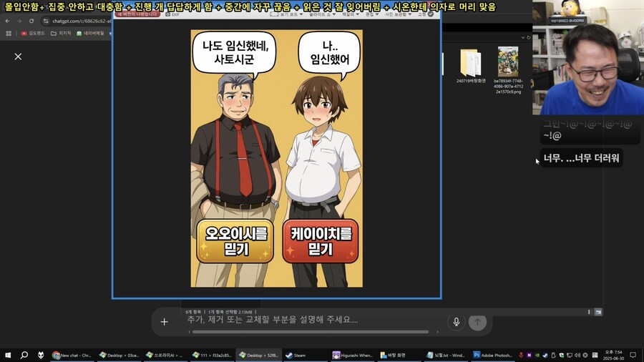The image size is (644, 362).
Task: Switch to New chat Chrome taskbar window
Action: [72, 355]
